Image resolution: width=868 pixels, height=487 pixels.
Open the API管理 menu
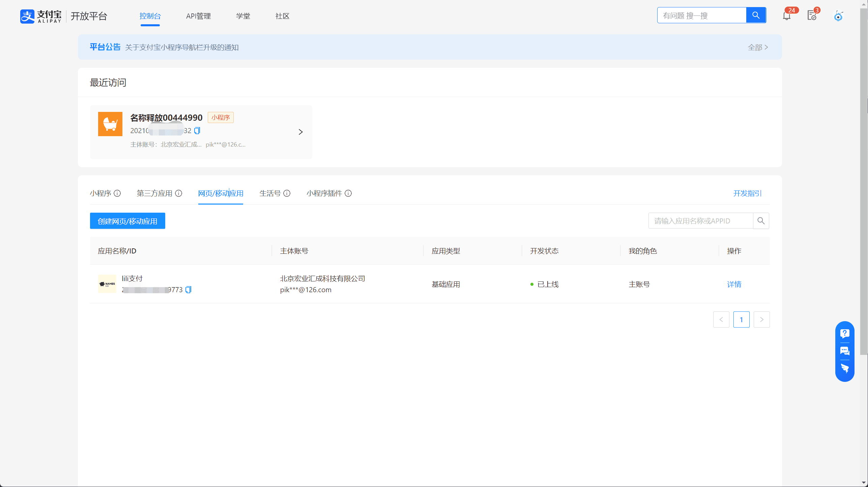pos(198,16)
